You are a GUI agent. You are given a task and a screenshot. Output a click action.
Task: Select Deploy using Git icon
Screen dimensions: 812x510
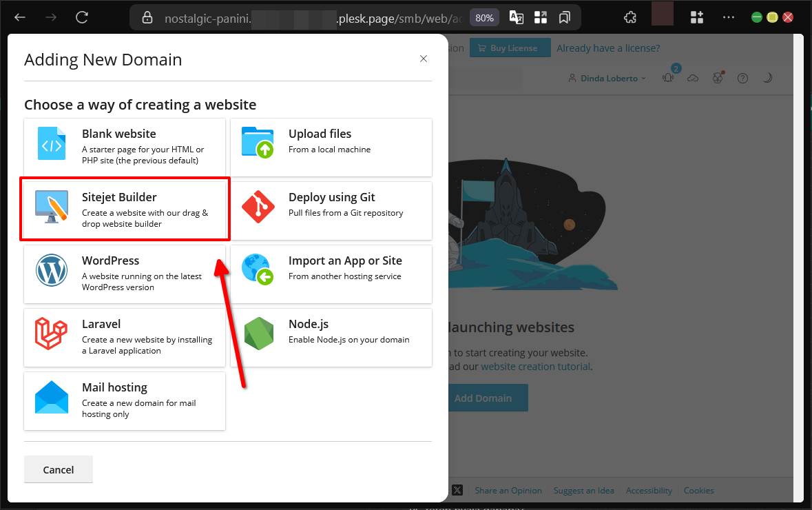pyautogui.click(x=258, y=207)
